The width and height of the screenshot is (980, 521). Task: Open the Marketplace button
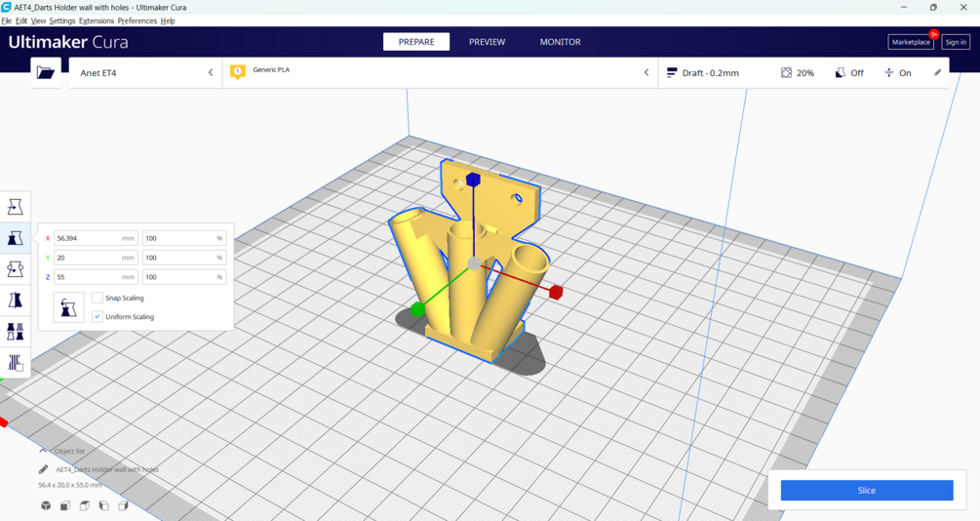[x=911, y=42]
